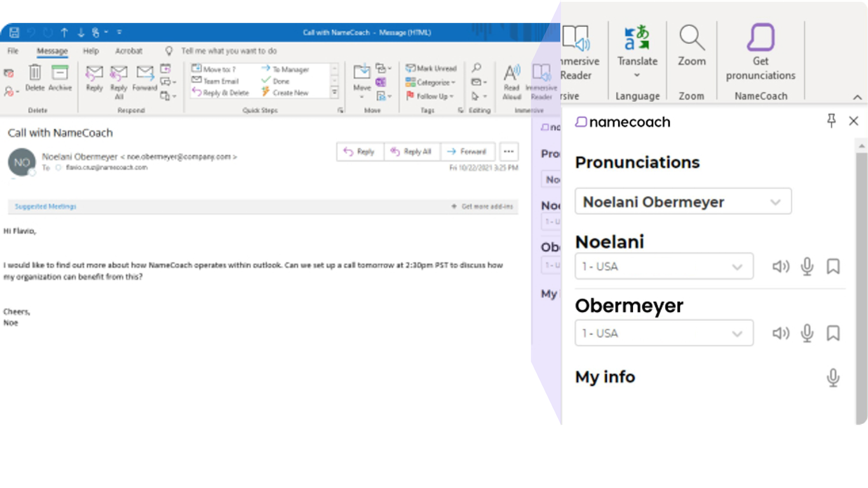Open the more actions ellipsis in message header
The width and height of the screenshot is (868, 488).
tap(508, 151)
